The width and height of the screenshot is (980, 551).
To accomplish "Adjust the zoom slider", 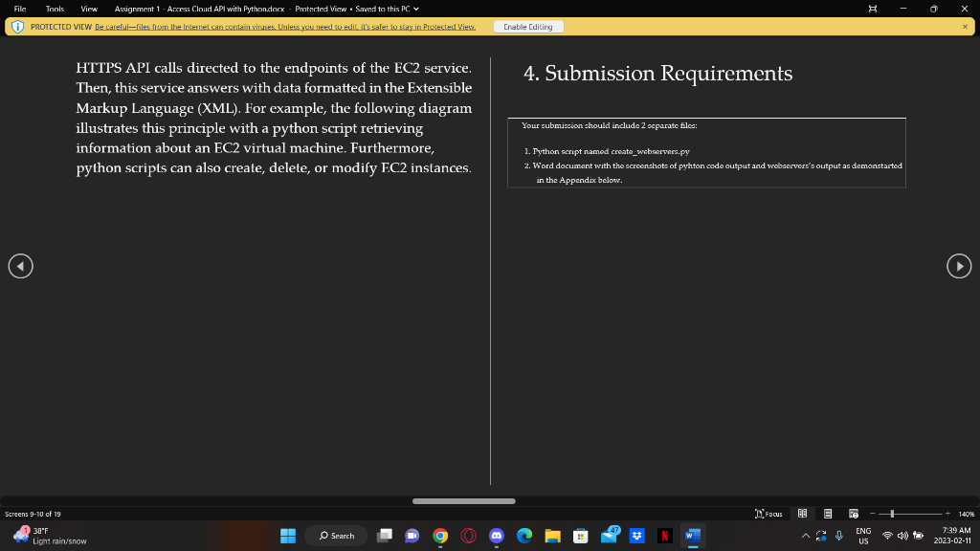I will pos(892,513).
